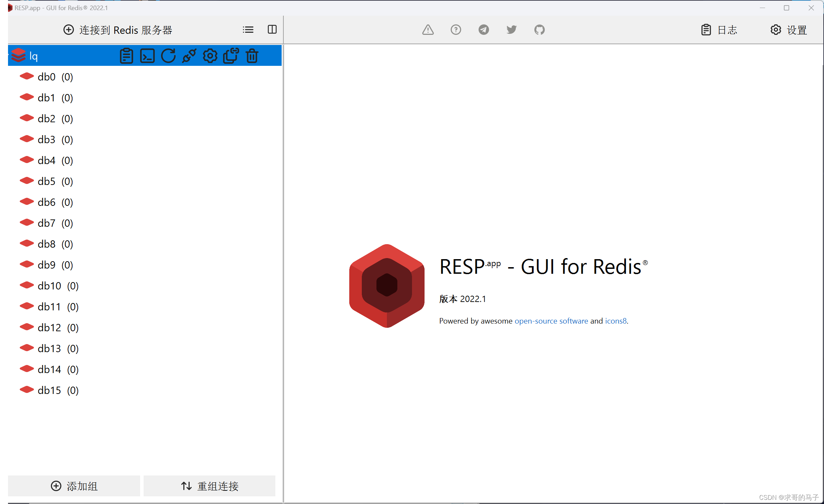Click the Telegram icon in the toolbar
The image size is (824, 504).
click(483, 30)
